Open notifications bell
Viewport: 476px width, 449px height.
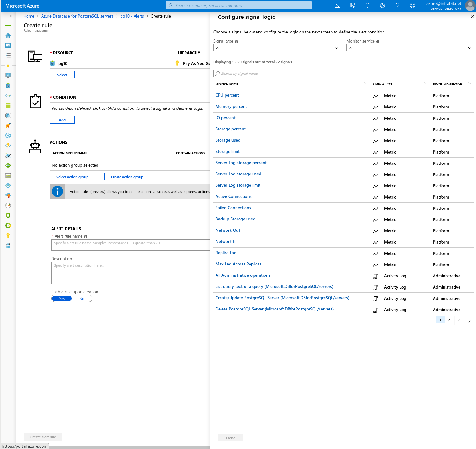point(368,5)
